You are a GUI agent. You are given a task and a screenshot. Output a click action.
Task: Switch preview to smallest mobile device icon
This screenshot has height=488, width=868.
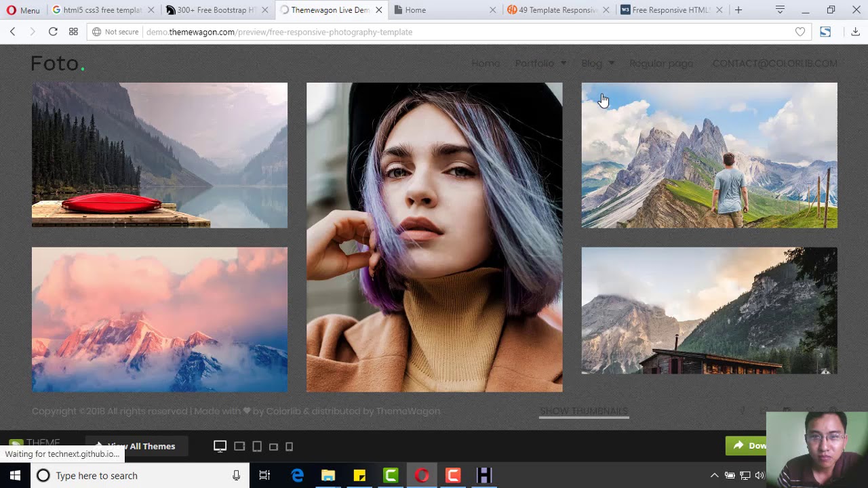290,446
